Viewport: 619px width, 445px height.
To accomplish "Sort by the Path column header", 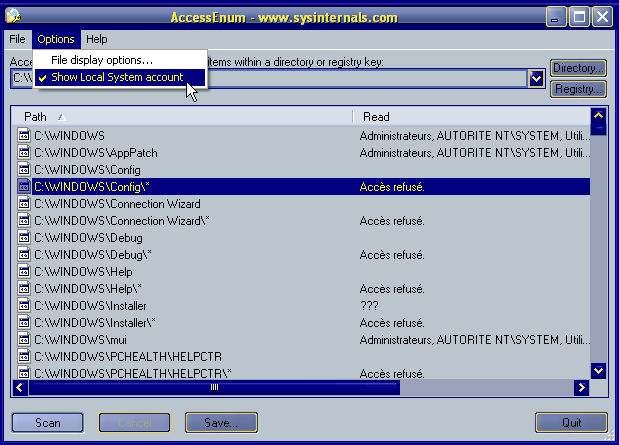I will click(182, 117).
